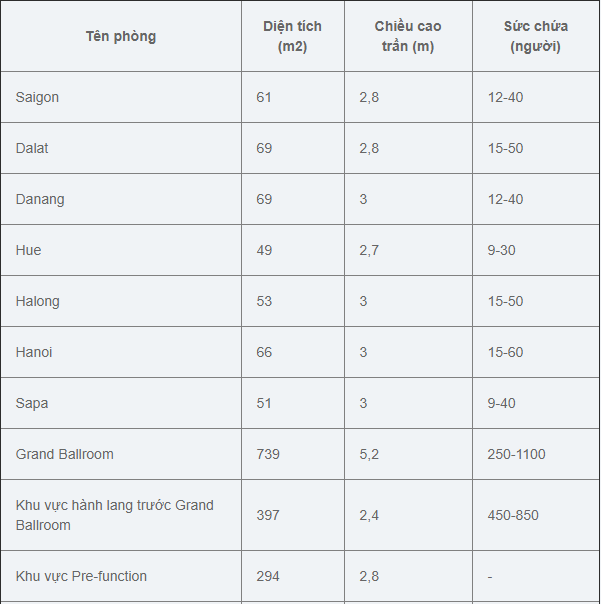Select the 250-1100 capacity cell
This screenshot has height=604, width=601.
point(517,454)
